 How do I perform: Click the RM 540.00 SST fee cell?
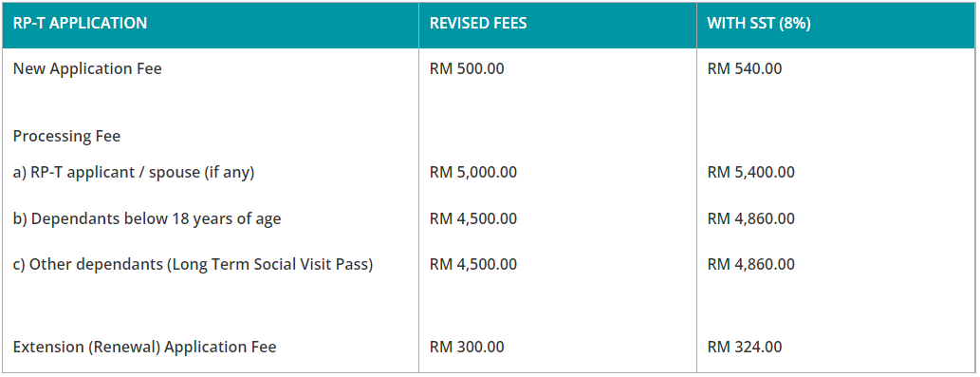tap(745, 68)
